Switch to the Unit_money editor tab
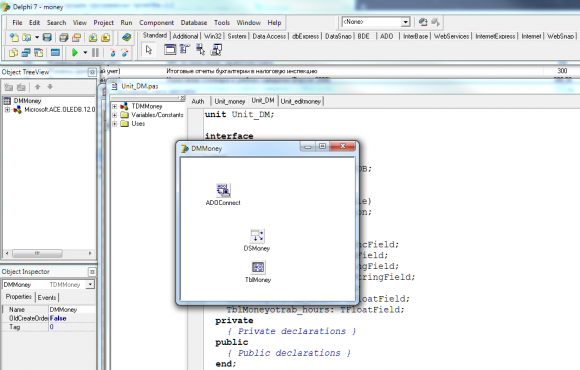The height and width of the screenshot is (370, 580). pos(230,101)
